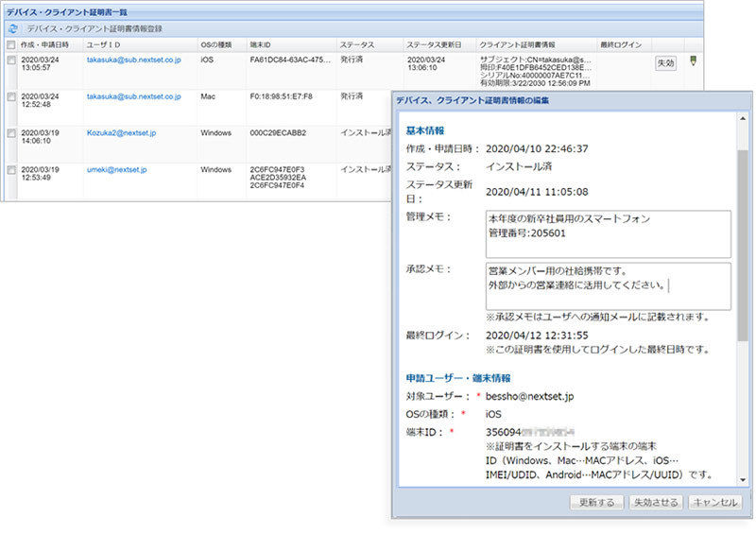Check the row for takasuka iOS device
This screenshot has width=756, height=534.
(x=10, y=60)
